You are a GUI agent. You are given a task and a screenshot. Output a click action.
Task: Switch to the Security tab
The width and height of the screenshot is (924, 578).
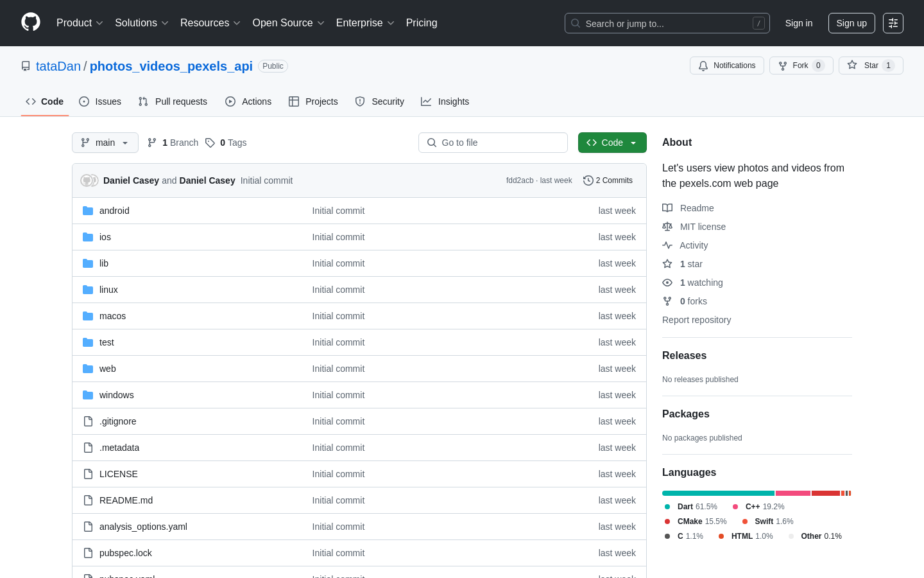(380, 101)
